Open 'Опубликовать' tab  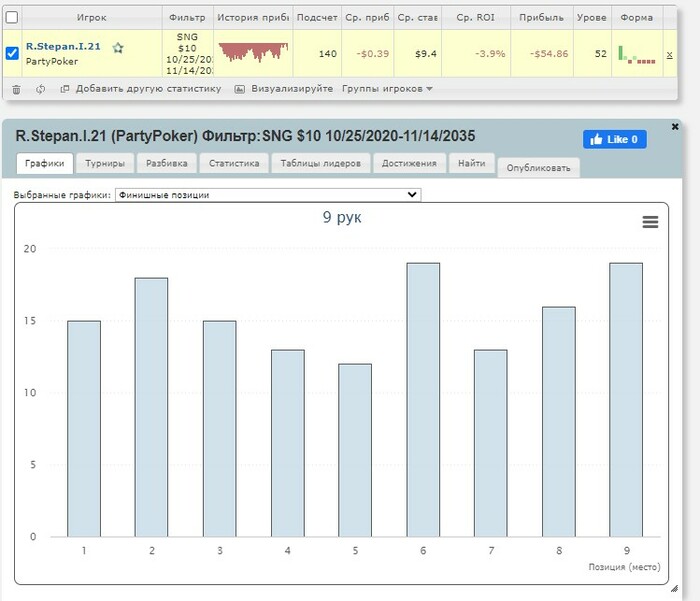tap(538, 168)
